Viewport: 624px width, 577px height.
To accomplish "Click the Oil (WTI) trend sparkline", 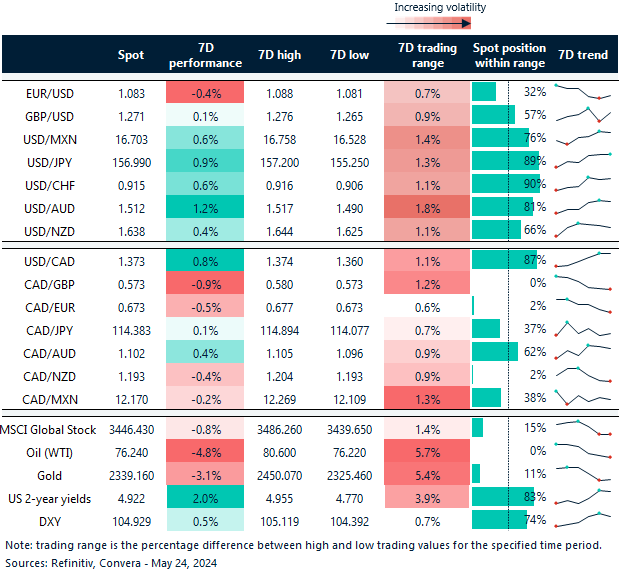I will tap(582, 450).
